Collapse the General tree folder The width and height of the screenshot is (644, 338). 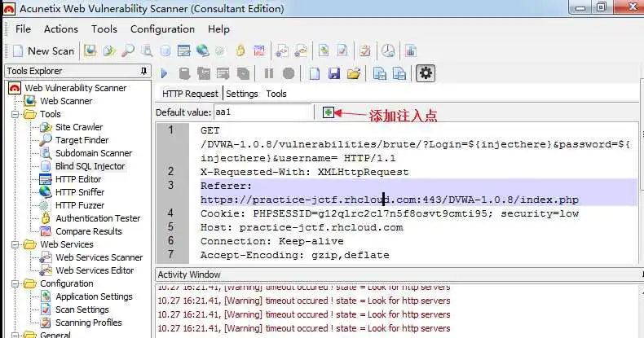coord(15,335)
